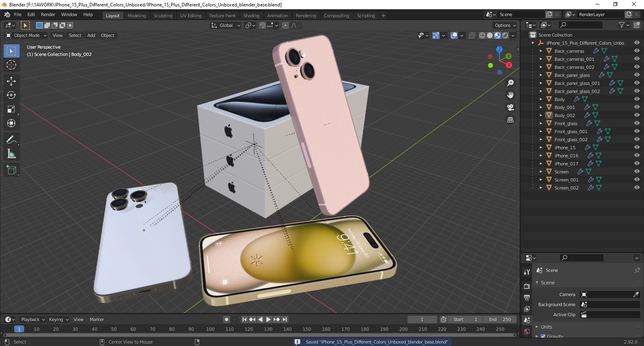Viewport: 644px width, 346px height.
Task: Open Global transform orientation dropdown
Action: 225,25
